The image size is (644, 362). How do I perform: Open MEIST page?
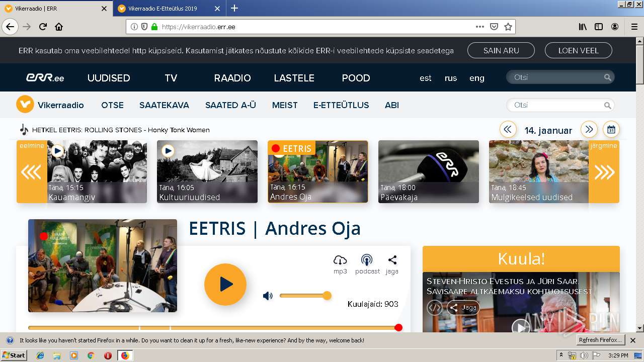pyautogui.click(x=285, y=105)
